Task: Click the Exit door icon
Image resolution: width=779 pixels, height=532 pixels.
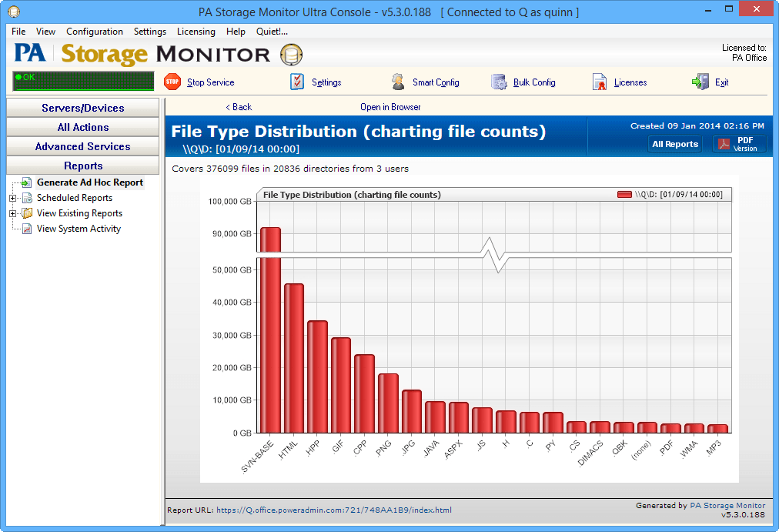Action: 700,82
